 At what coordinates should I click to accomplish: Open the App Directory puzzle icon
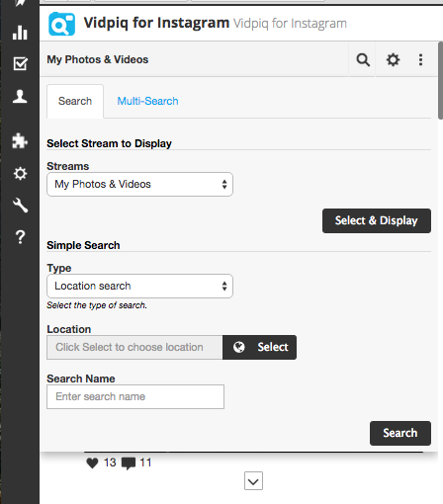[x=20, y=140]
